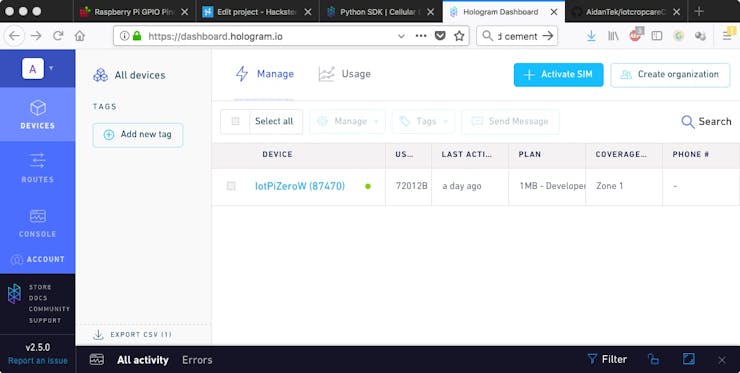Image resolution: width=740 pixels, height=373 pixels.
Task: Click the Filter label in bottom bar
Action: tap(614, 359)
